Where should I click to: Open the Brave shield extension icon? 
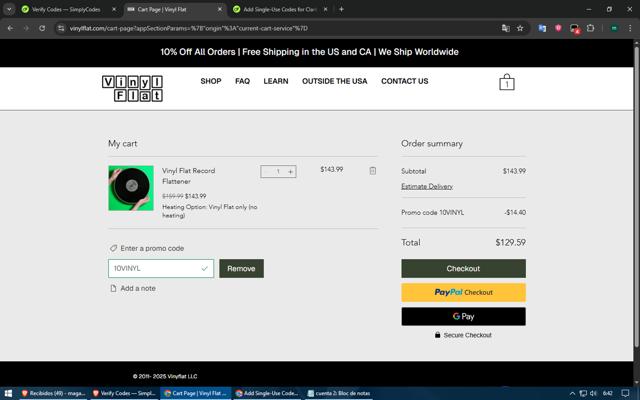558,28
